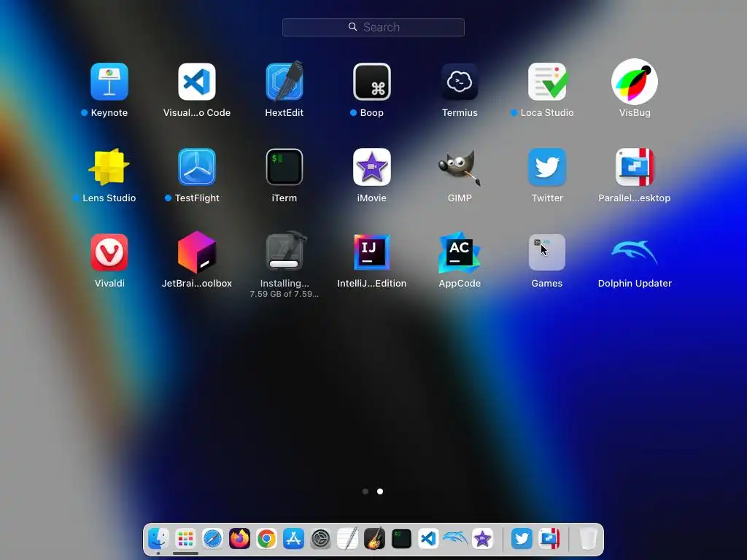Open Safari from the Dock
This screenshot has width=747, height=560.
(212, 539)
